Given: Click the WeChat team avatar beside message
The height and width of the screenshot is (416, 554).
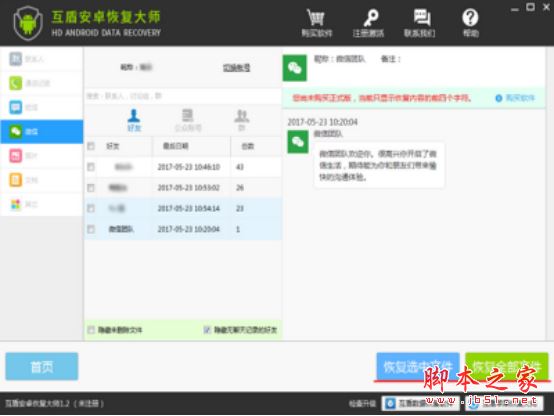Looking at the screenshot, I should (x=297, y=142).
